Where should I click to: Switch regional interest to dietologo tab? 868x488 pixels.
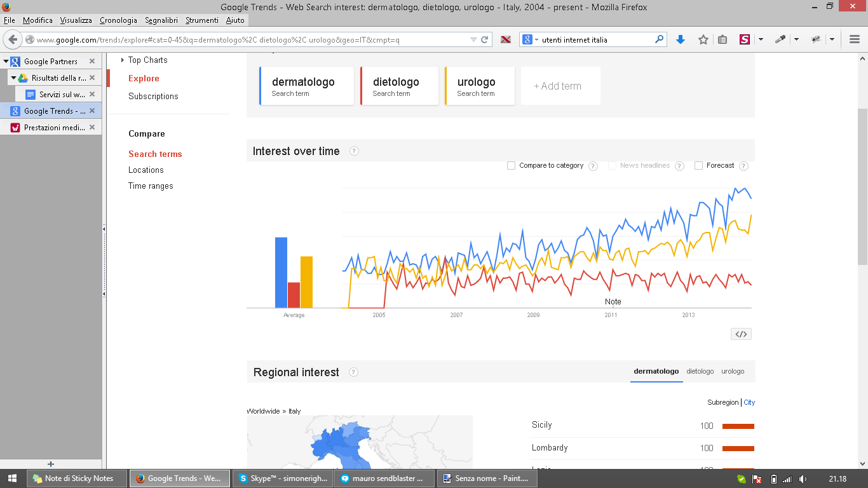[700, 371]
